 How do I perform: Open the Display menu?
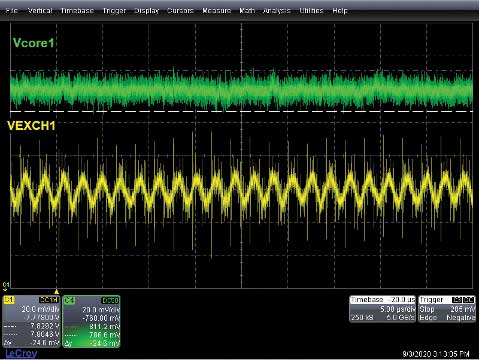pyautogui.click(x=147, y=11)
